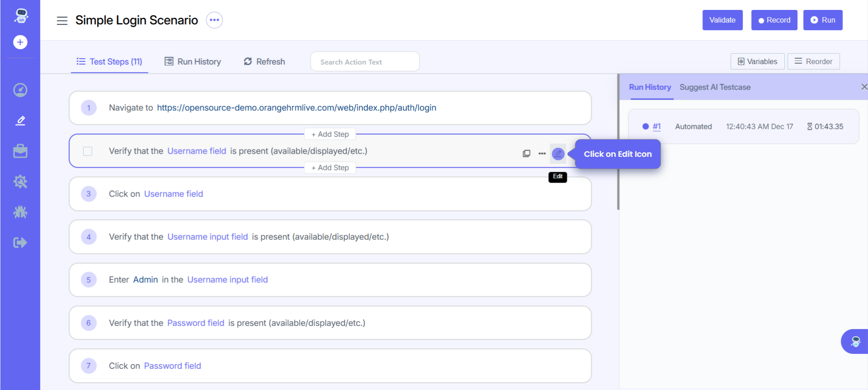Start the test with the Run button
This screenshot has height=390, width=868.
822,20
